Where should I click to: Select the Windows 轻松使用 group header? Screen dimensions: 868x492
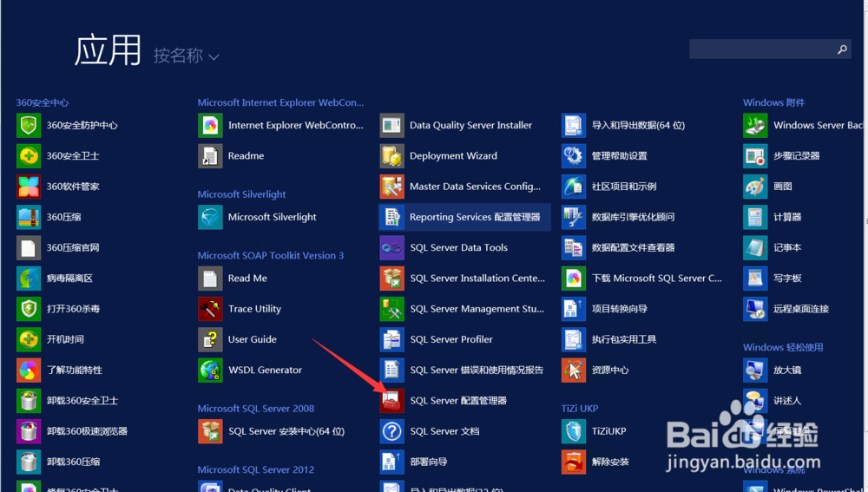point(783,348)
